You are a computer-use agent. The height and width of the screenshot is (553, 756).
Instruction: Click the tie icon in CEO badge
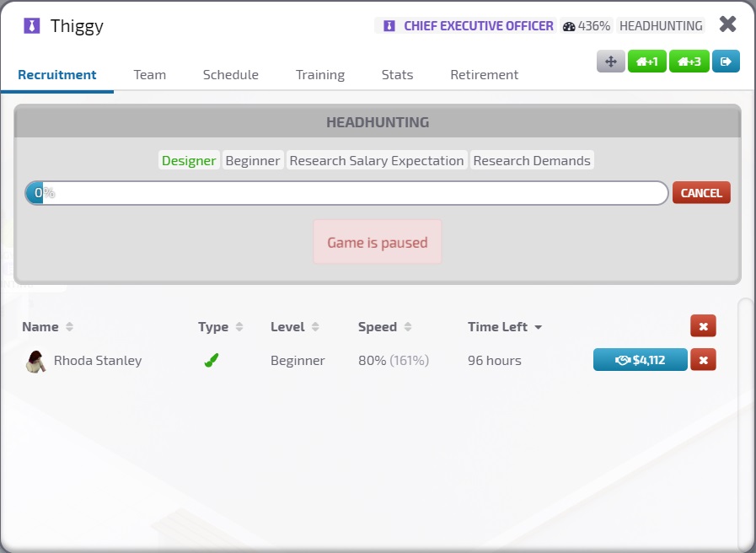[x=389, y=26]
